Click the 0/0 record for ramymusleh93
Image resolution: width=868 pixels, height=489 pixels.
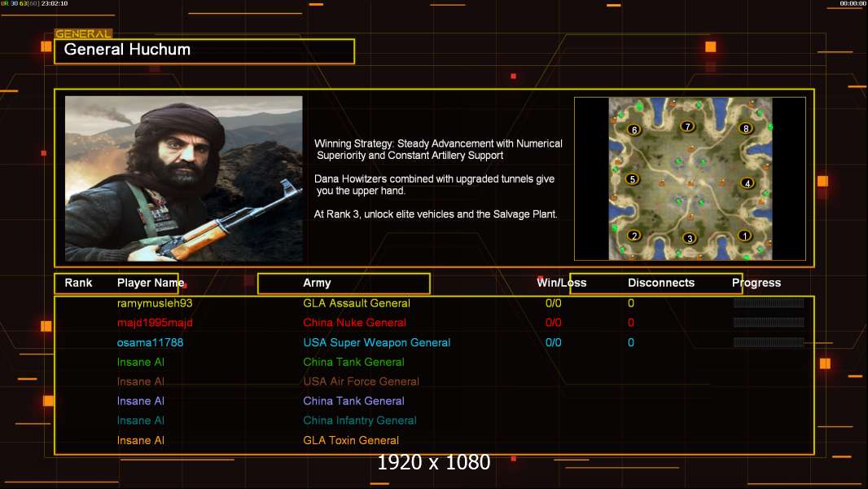(x=553, y=303)
